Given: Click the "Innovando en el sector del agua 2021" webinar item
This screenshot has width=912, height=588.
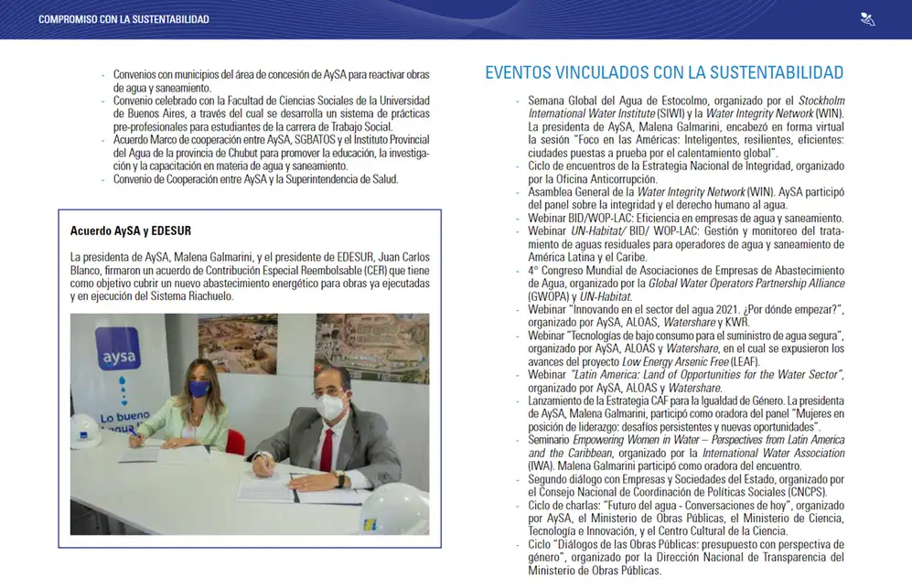Looking at the screenshot, I should click(686, 315).
